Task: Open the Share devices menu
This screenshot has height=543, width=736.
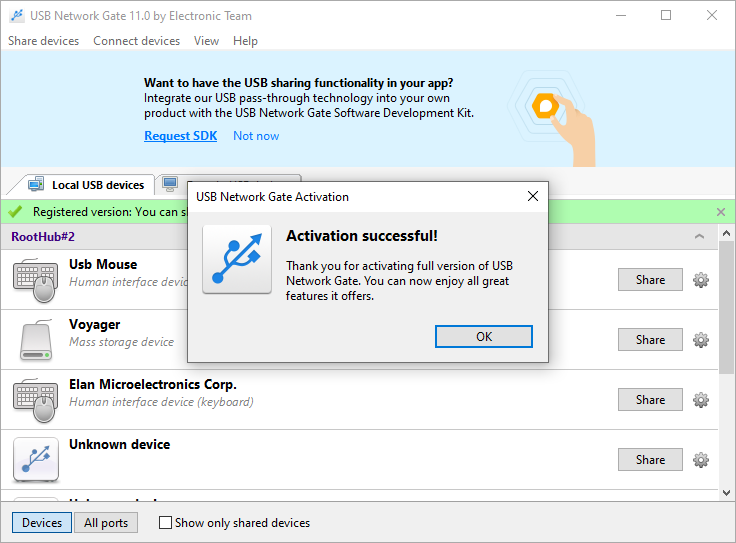Action: 44,41
